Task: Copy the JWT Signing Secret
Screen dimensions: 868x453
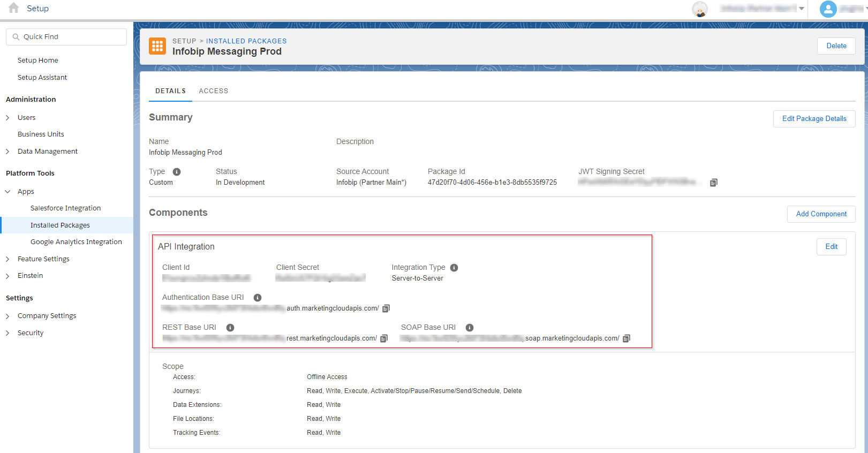Action: [x=713, y=183]
